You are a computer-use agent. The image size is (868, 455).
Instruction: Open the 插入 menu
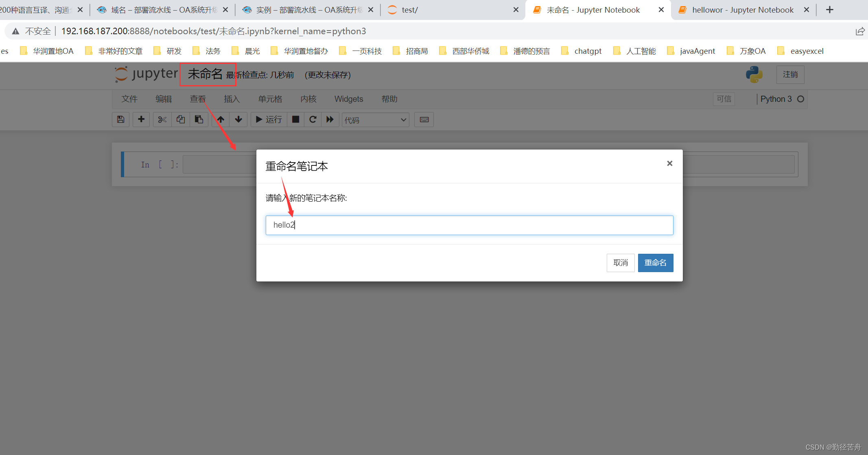[x=232, y=99]
